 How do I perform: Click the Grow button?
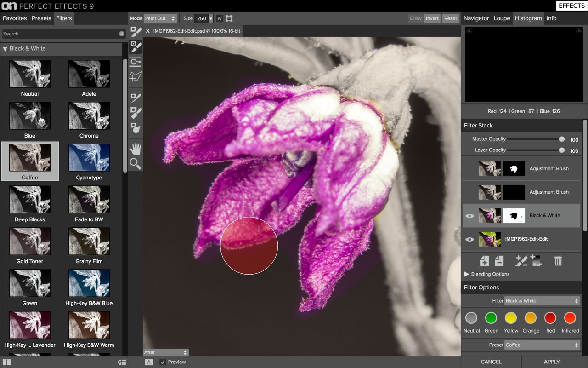pyautogui.click(x=416, y=18)
